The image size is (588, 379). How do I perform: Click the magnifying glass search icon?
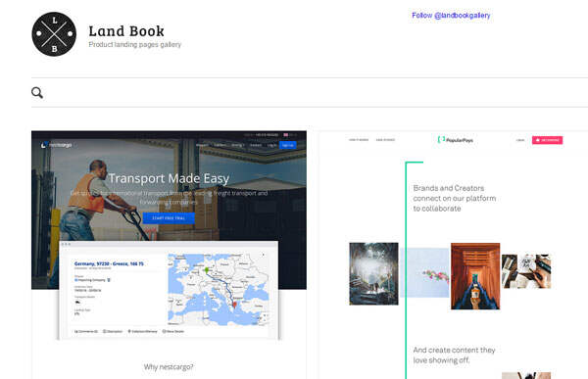(37, 93)
